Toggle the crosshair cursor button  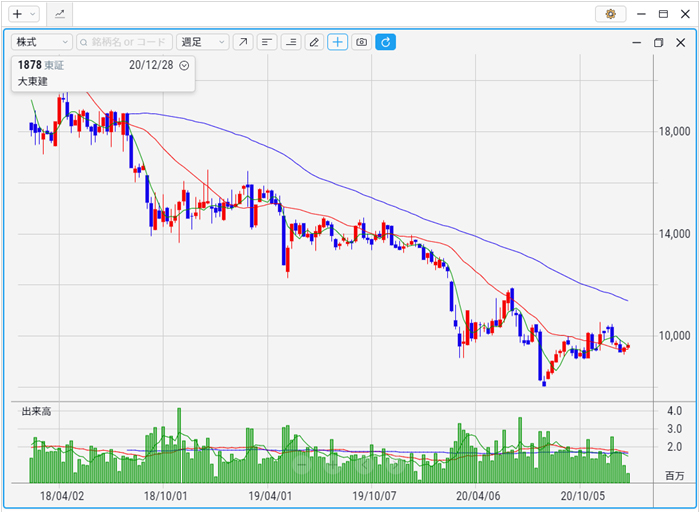pyautogui.click(x=338, y=42)
